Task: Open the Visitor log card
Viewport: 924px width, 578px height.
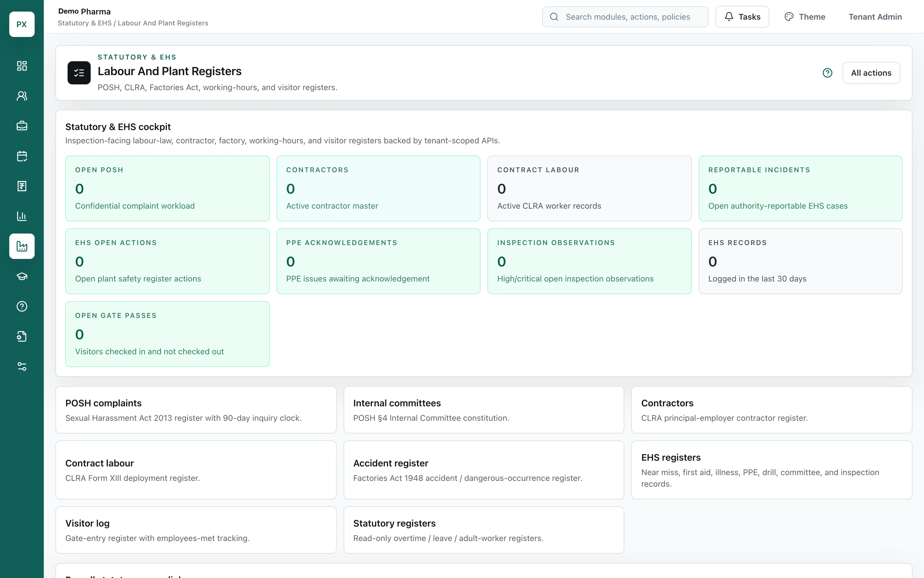Action: [x=196, y=530]
